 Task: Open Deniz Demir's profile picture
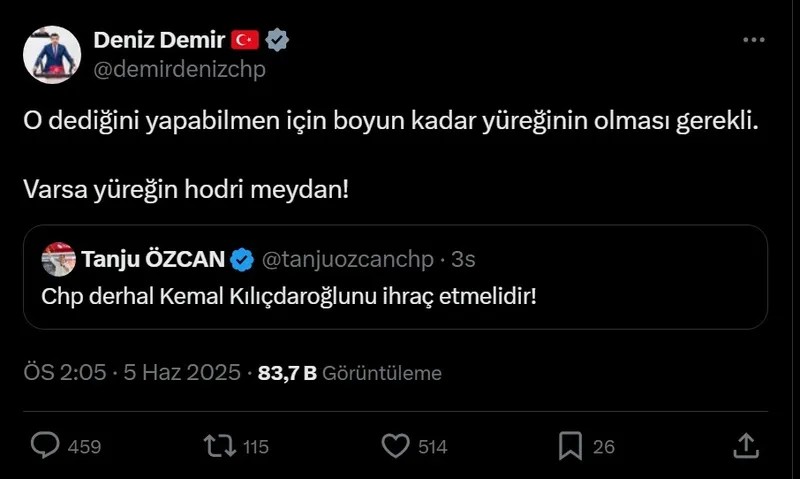click(52, 54)
